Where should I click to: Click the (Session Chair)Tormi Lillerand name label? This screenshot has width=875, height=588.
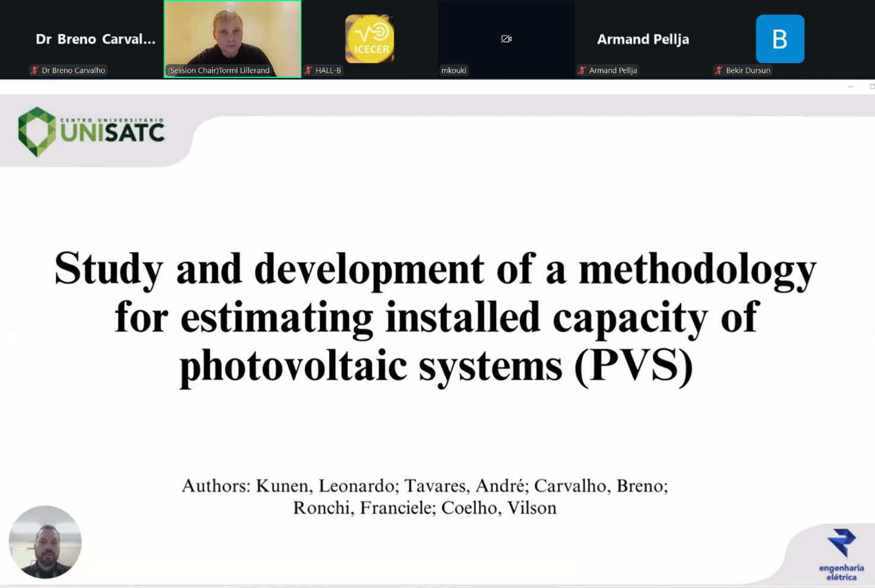pyautogui.click(x=219, y=70)
